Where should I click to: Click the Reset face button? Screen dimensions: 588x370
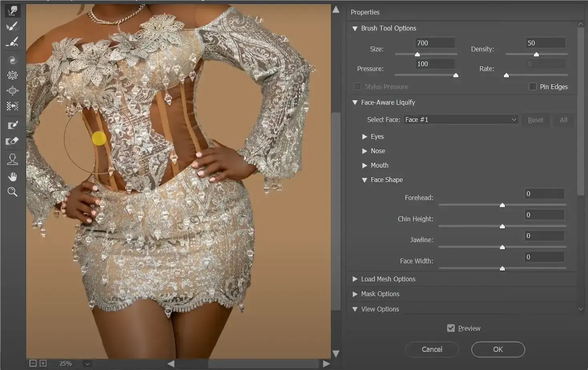pyautogui.click(x=536, y=120)
